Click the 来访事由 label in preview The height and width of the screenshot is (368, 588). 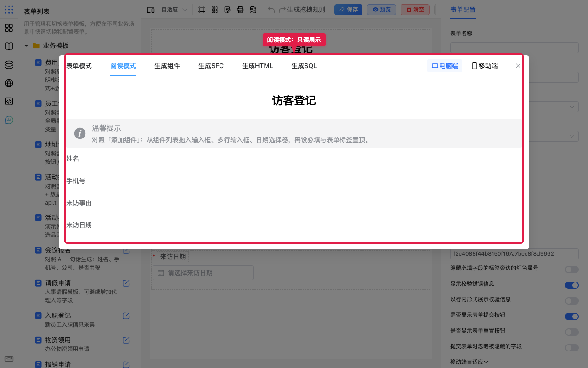point(79,203)
